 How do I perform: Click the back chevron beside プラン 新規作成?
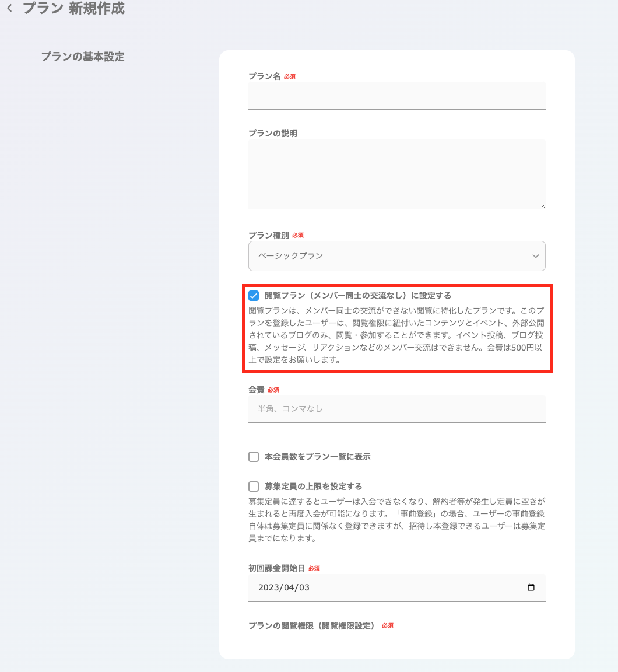9,9
